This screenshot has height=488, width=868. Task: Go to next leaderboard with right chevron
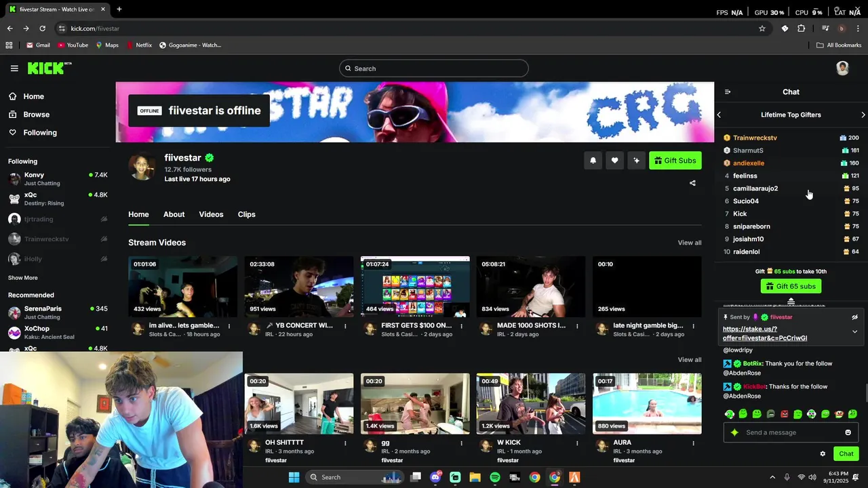pyautogui.click(x=863, y=115)
